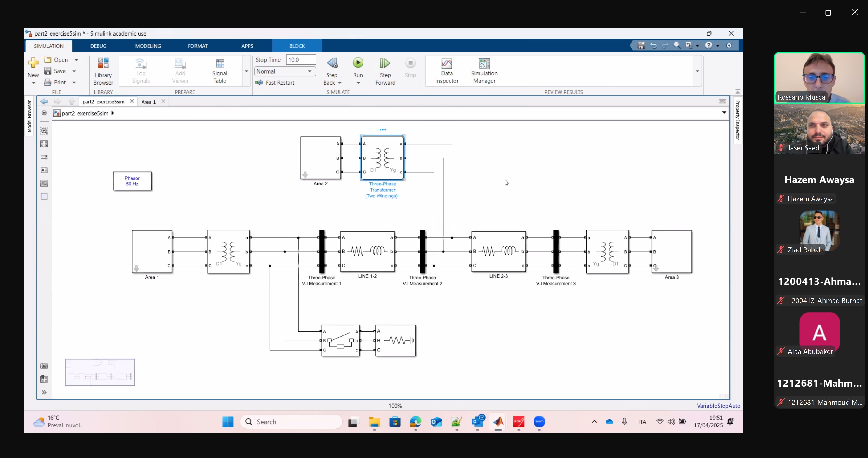Click the VariableStepAuto solver link
The width and height of the screenshot is (868, 458).
[718, 406]
